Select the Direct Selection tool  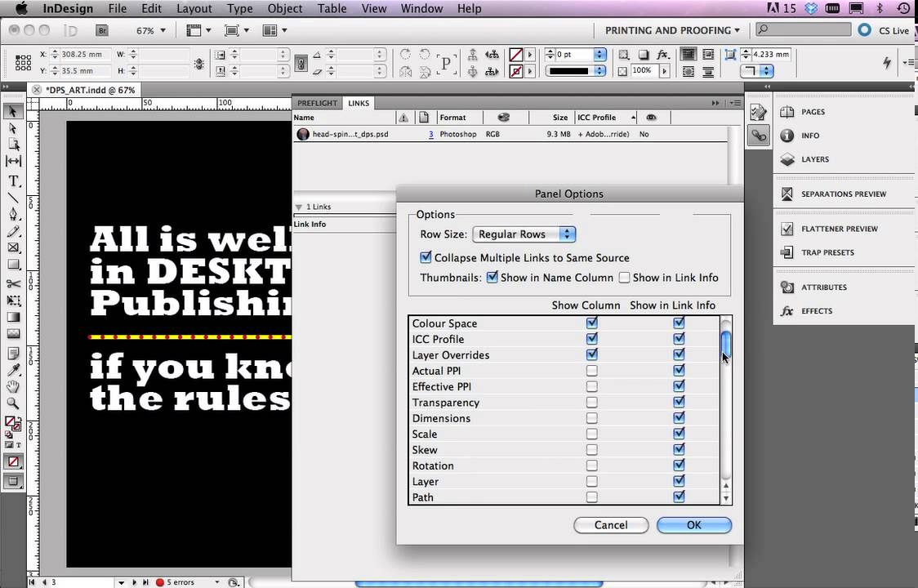click(x=13, y=127)
